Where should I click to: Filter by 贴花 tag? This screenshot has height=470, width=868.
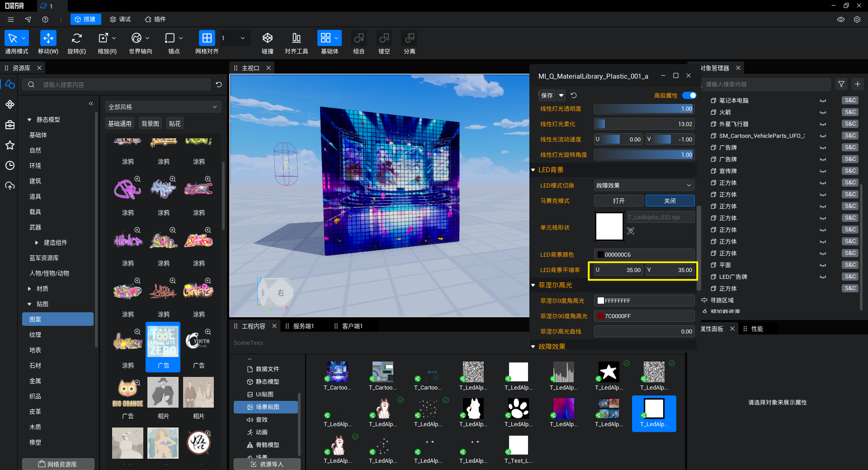coord(175,123)
